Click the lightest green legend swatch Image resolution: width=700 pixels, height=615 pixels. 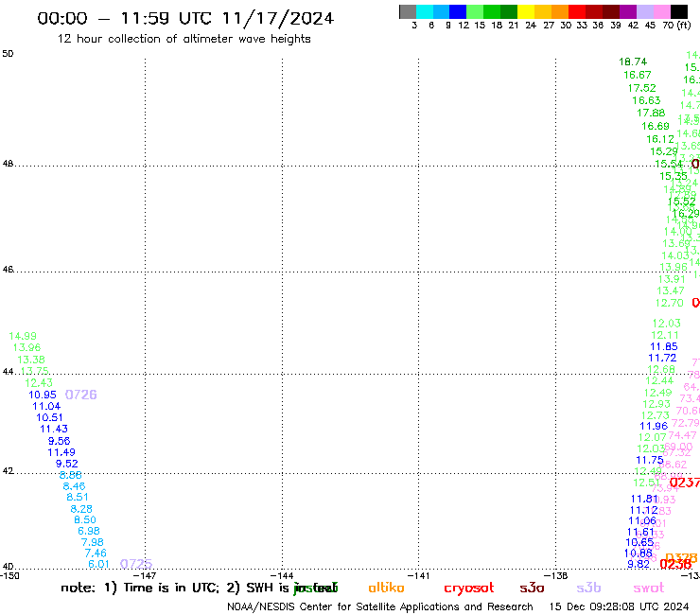point(475,11)
